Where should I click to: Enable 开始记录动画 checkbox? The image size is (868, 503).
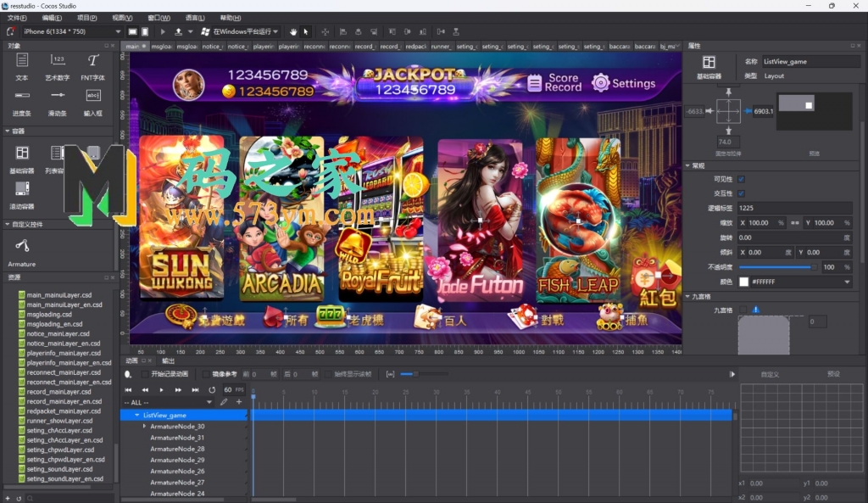[x=145, y=374]
